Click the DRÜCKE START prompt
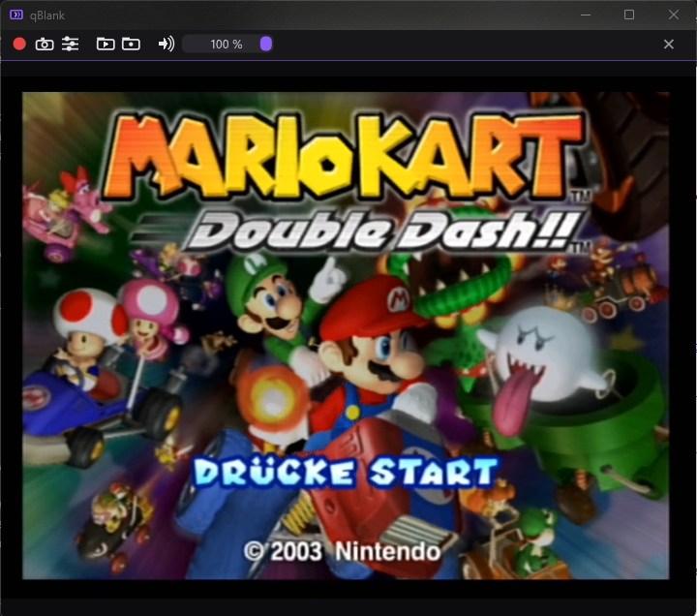Screen dimensions: 697x616 346,473
